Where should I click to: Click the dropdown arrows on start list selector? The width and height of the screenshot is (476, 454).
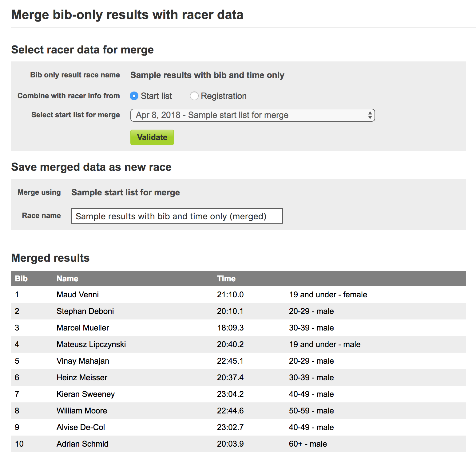(x=370, y=115)
